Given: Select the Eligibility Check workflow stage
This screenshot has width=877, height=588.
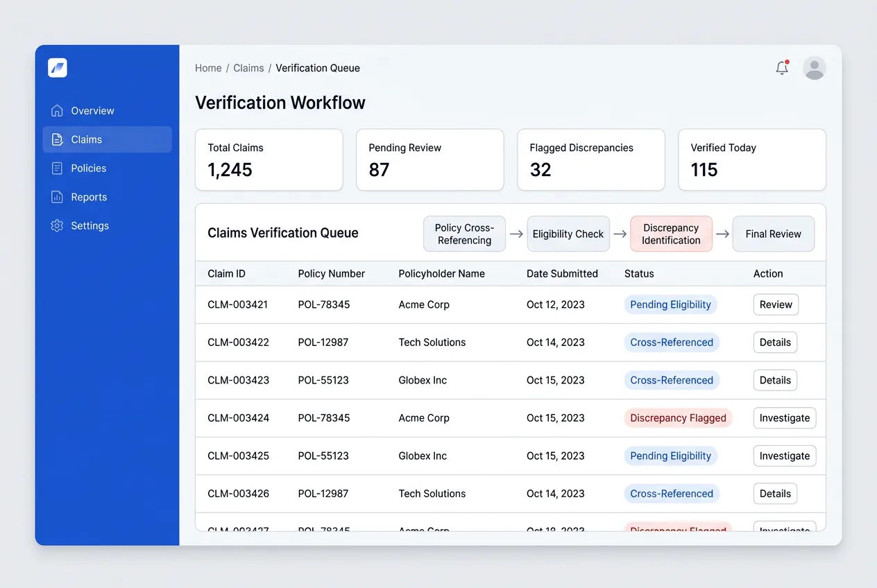Looking at the screenshot, I should click(568, 234).
